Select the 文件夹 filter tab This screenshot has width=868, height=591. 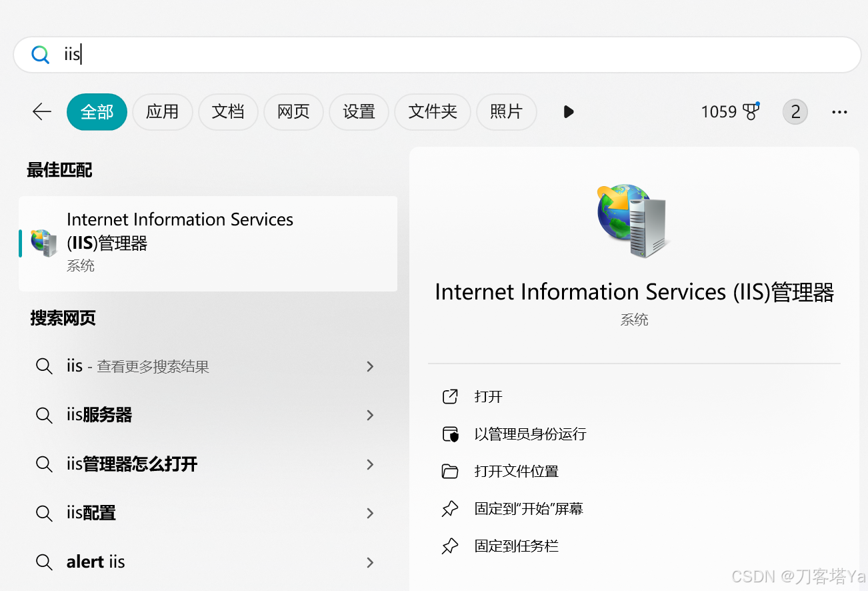(x=433, y=111)
